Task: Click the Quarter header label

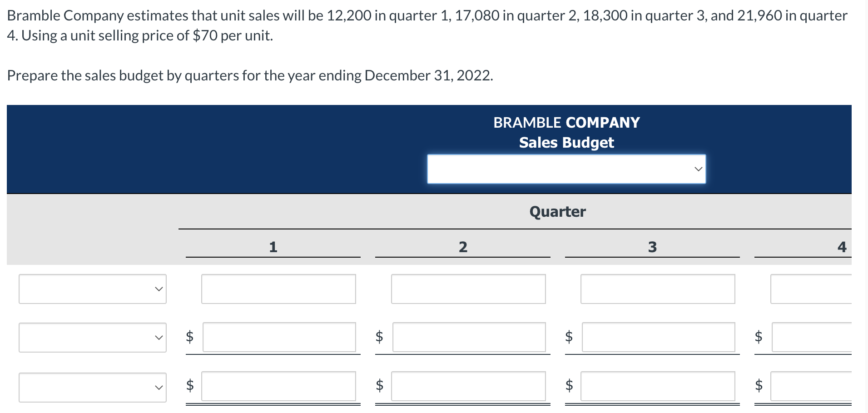Action: click(557, 211)
